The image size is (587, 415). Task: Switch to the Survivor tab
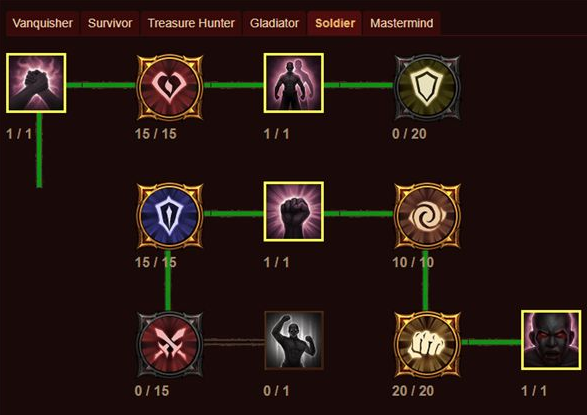(110, 23)
